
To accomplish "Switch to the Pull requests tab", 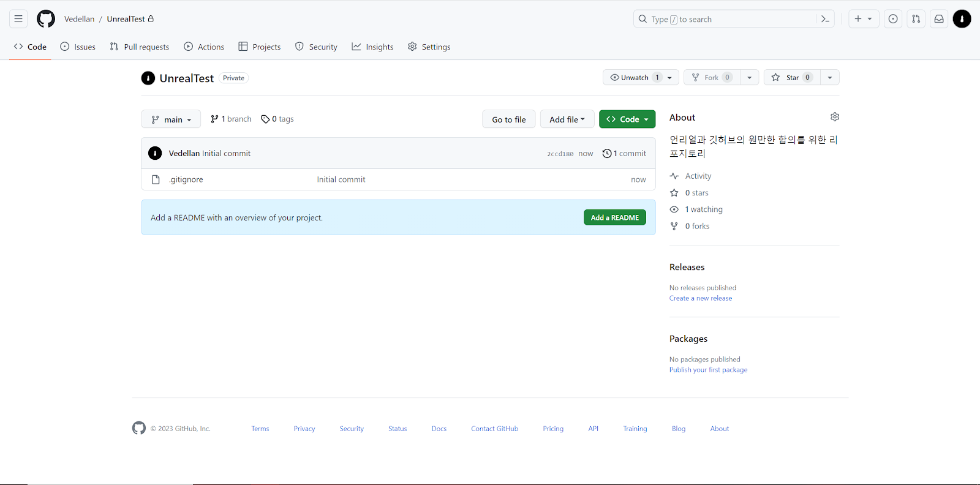I will 139,47.
